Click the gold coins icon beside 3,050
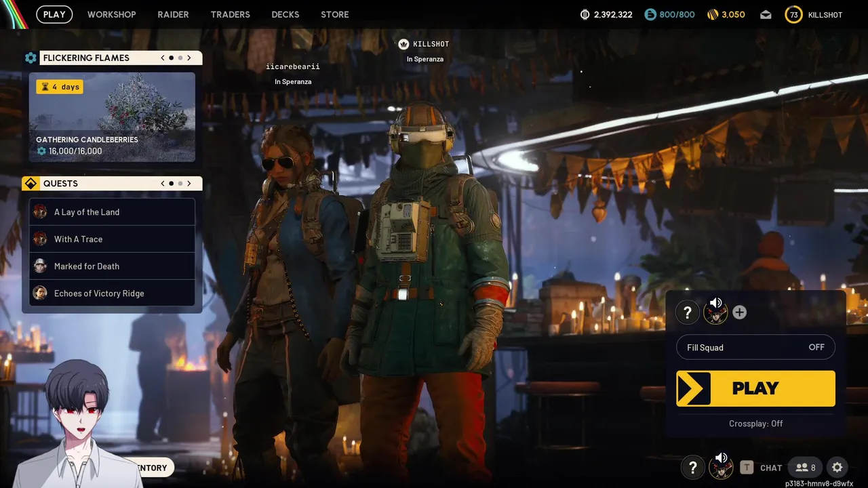 click(712, 14)
